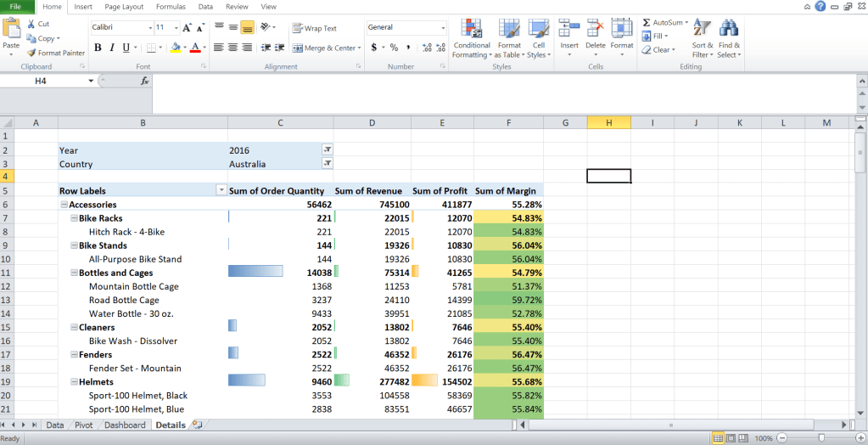Switch to the Dashboard sheet tab
Screen dimensions: 868x445
click(125, 425)
